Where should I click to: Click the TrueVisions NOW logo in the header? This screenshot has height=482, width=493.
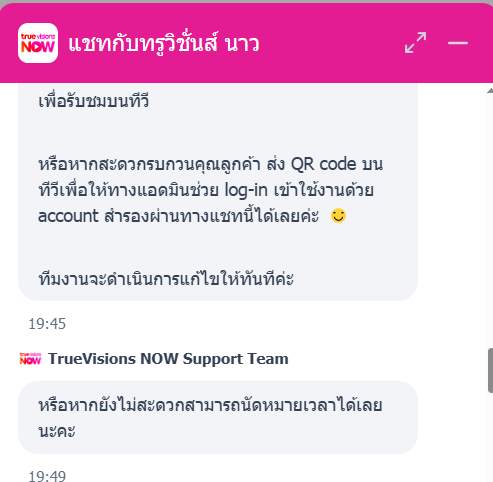click(38, 43)
